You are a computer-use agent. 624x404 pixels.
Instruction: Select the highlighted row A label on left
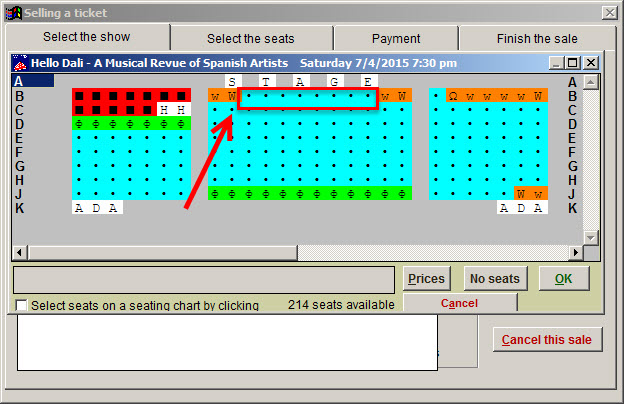33,81
